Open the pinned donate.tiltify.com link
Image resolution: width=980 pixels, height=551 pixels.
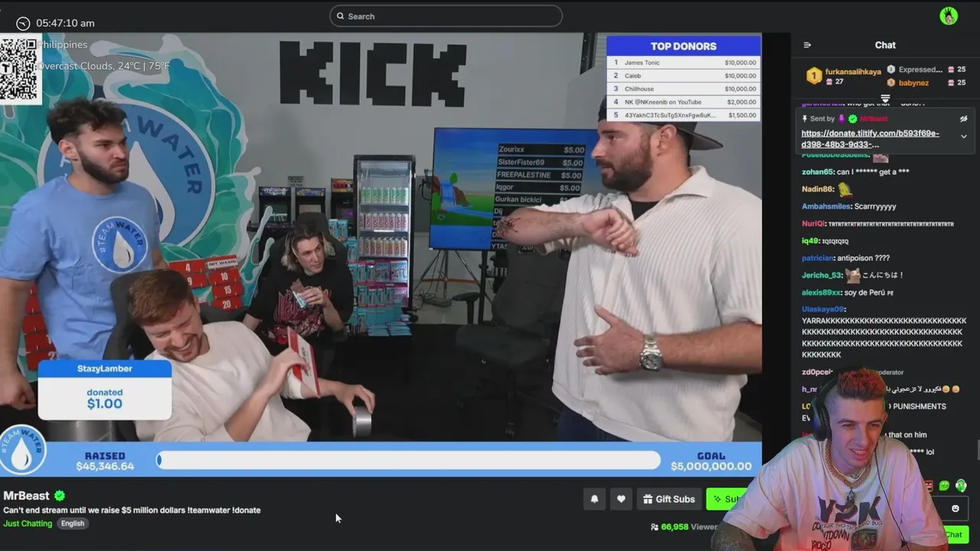871,139
